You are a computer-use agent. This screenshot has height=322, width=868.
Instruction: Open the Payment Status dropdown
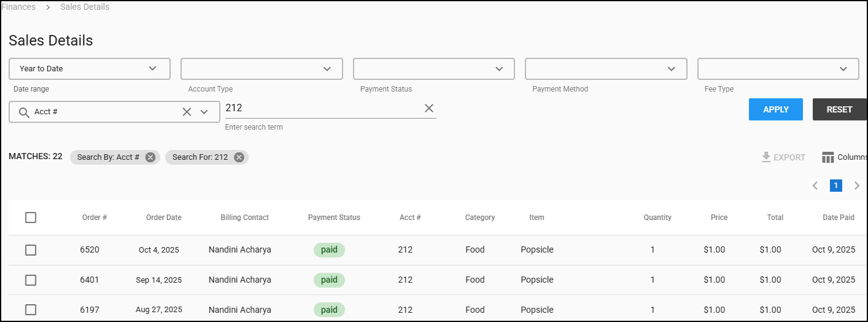click(x=433, y=69)
